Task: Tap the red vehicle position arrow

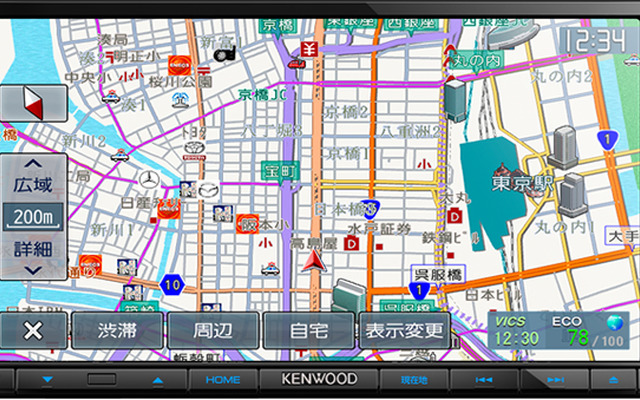Action: 314,261
